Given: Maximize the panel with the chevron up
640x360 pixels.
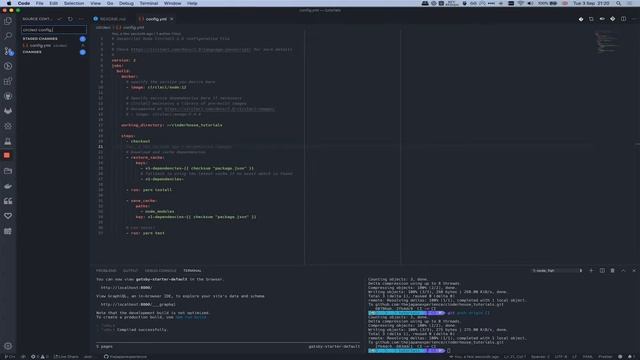Looking at the screenshot, I should point(623,271).
